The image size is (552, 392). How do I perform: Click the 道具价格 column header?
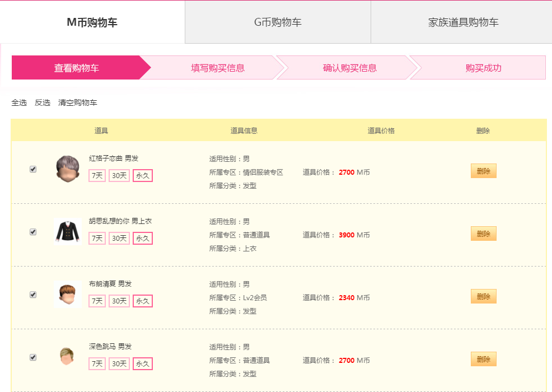pyautogui.click(x=381, y=130)
